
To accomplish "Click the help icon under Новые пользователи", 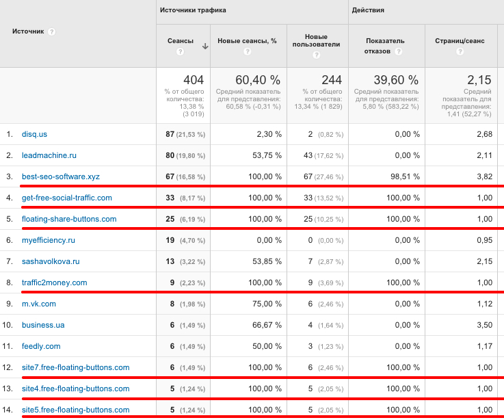I will pos(317,55).
